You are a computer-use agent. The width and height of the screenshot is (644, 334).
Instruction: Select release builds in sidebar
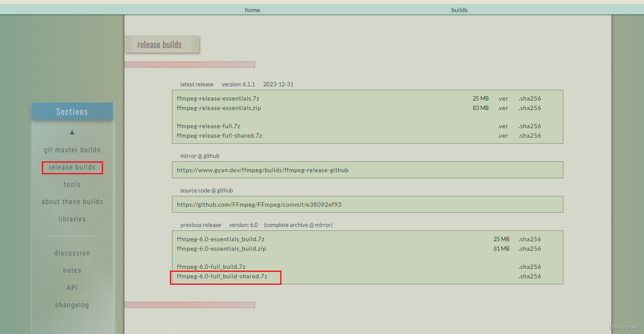(x=72, y=167)
